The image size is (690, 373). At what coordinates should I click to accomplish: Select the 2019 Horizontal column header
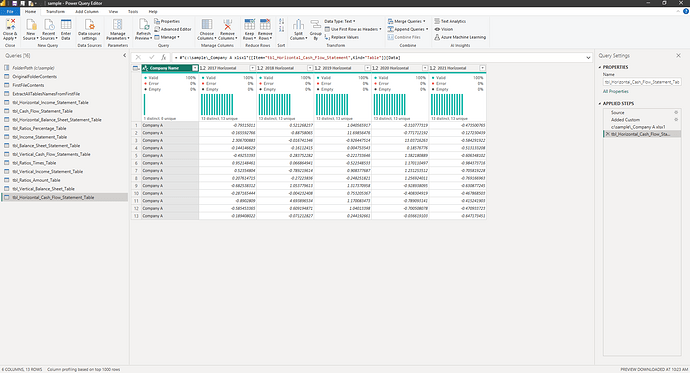coord(343,68)
